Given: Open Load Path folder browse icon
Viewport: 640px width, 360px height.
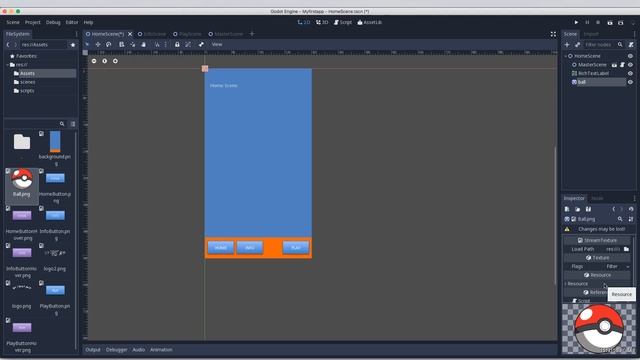Looking at the screenshot, I should 627,249.
